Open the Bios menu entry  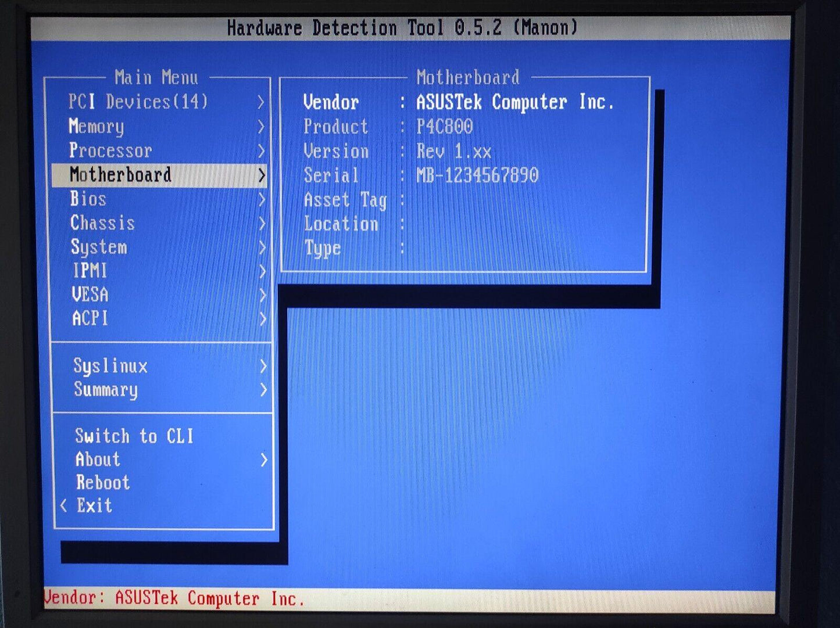click(88, 199)
